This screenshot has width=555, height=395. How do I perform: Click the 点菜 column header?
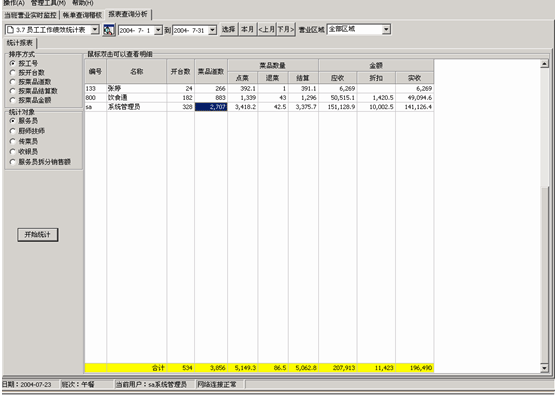[242, 78]
